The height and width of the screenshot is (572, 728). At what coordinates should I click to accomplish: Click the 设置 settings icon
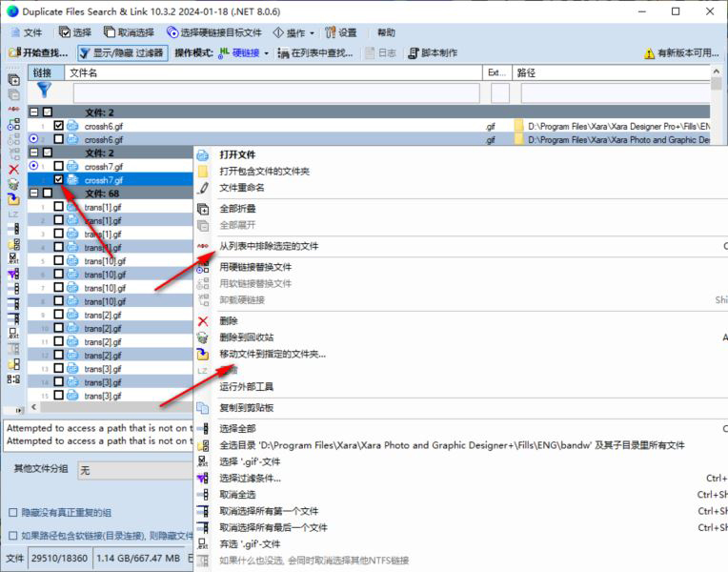[x=330, y=32]
